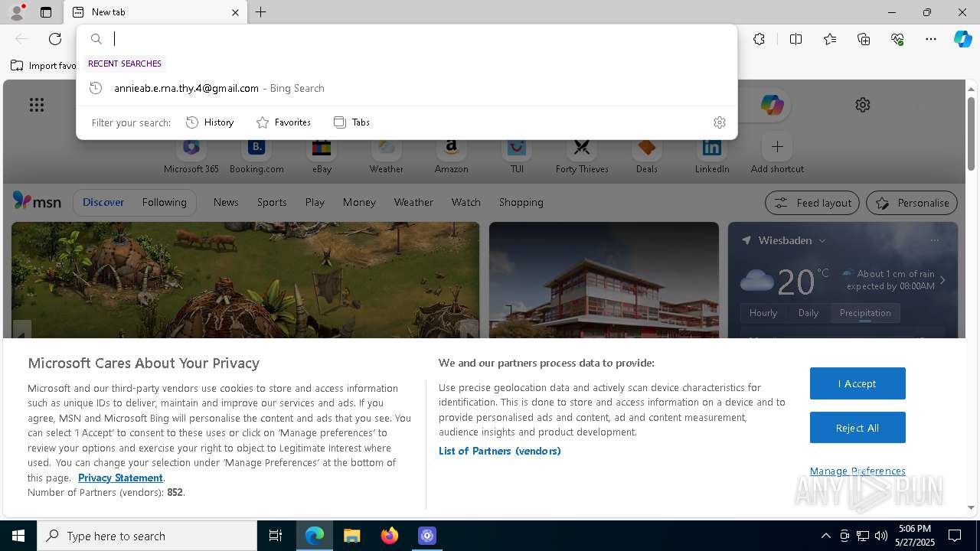The height and width of the screenshot is (551, 980).
Task: Open the Copilot sidebar icon
Action: pos(962,39)
